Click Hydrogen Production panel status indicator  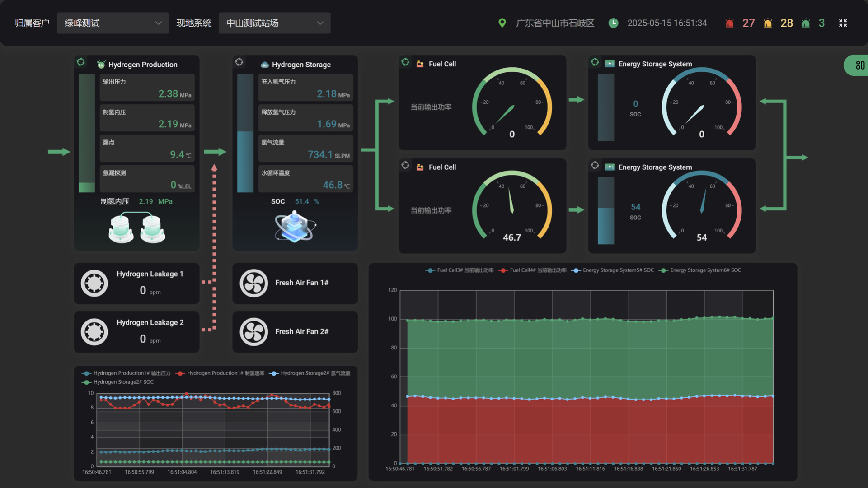[x=81, y=62]
